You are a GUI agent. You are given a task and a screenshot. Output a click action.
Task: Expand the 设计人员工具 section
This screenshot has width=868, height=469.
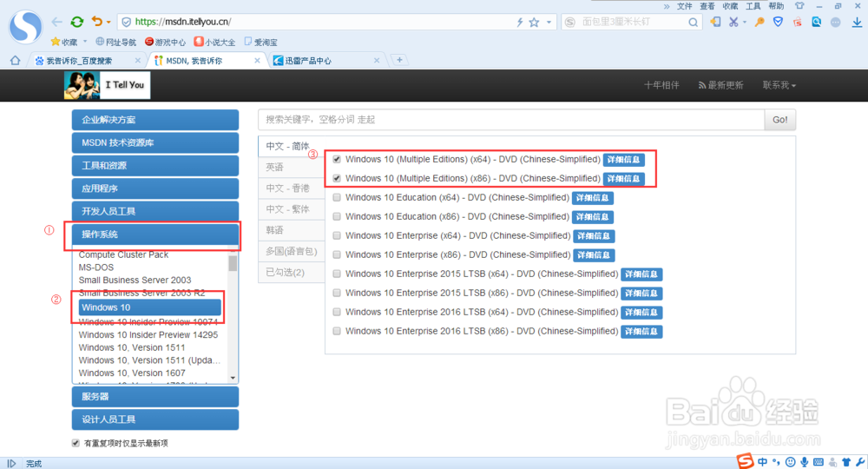pyautogui.click(x=155, y=419)
